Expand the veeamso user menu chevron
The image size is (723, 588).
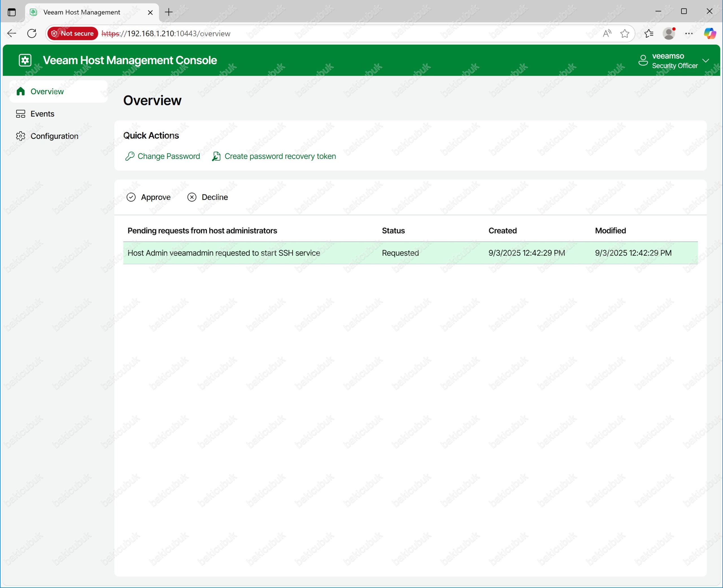point(706,61)
